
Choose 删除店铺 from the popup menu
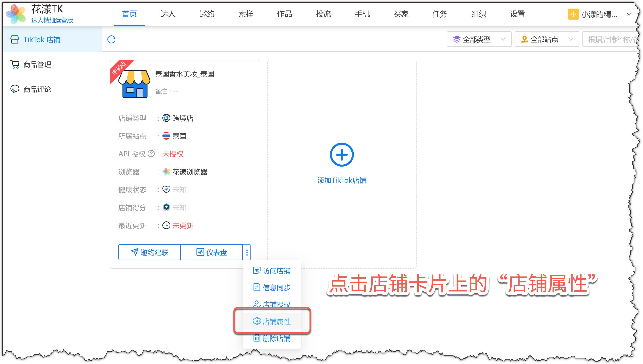272,338
